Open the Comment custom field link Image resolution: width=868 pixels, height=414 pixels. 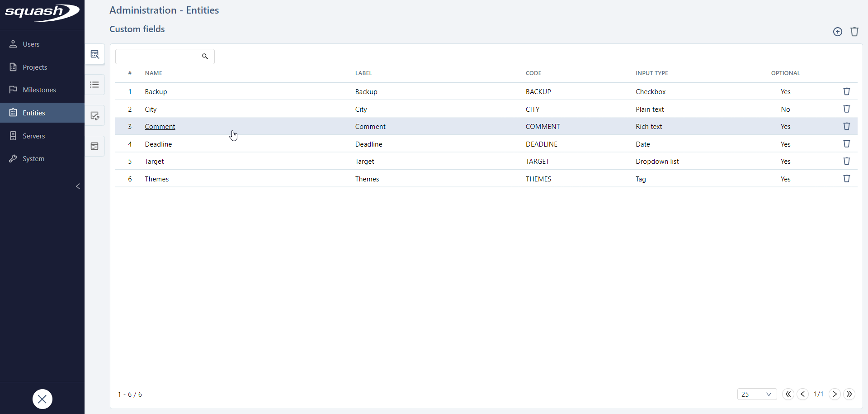point(160,126)
